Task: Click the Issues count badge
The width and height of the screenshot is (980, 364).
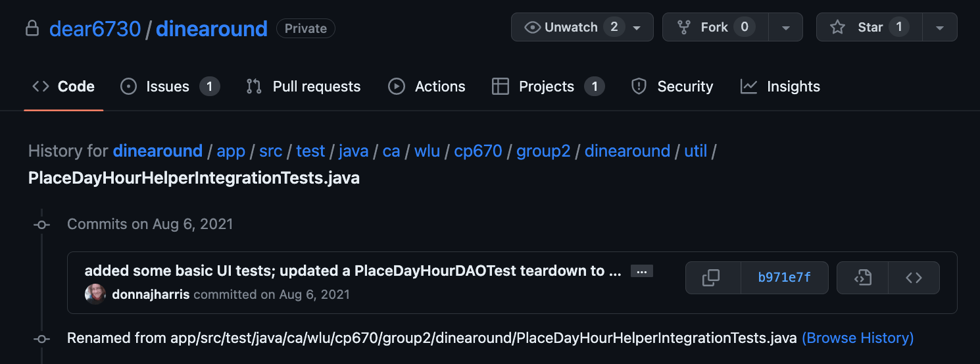Action: pyautogui.click(x=210, y=86)
